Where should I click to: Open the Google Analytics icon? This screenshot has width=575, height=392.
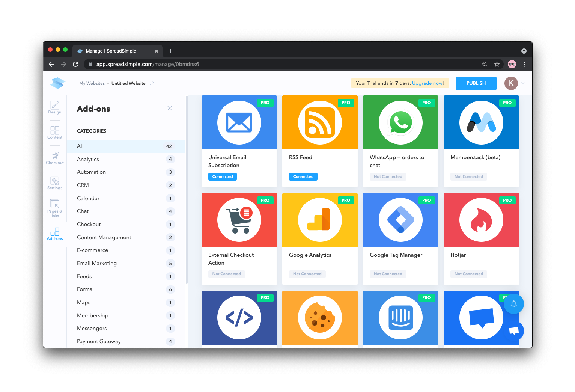click(320, 220)
